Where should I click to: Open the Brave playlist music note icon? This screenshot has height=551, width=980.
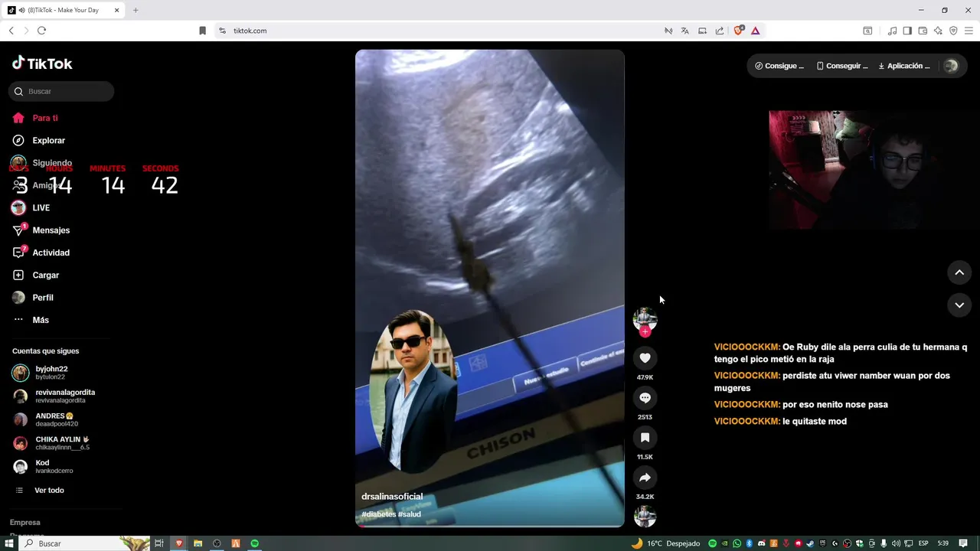[892, 31]
